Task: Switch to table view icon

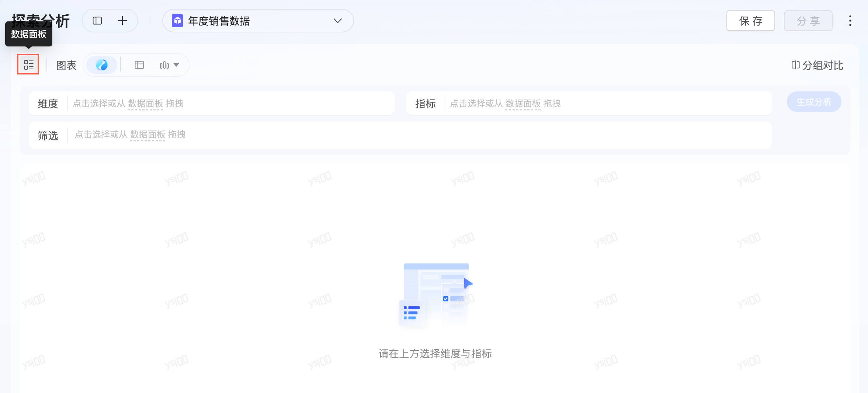Action: tap(139, 65)
